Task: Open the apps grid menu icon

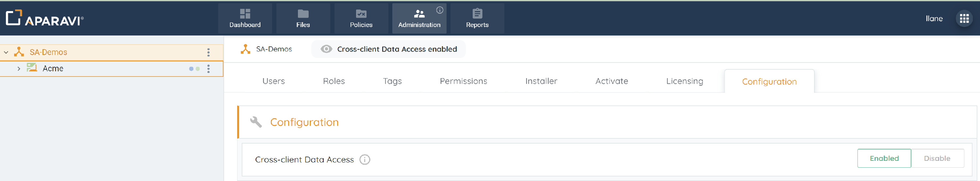Action: [x=964, y=19]
